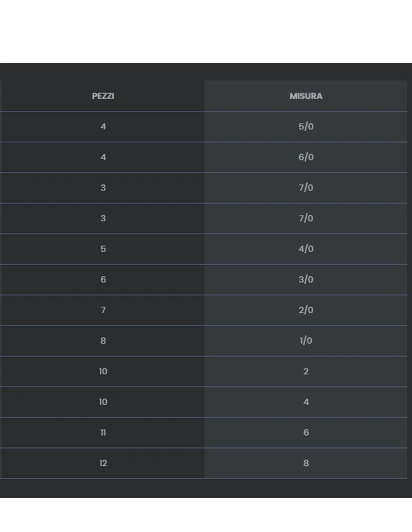Click pieces value 6 cell
The image size is (412, 532).
103,280
